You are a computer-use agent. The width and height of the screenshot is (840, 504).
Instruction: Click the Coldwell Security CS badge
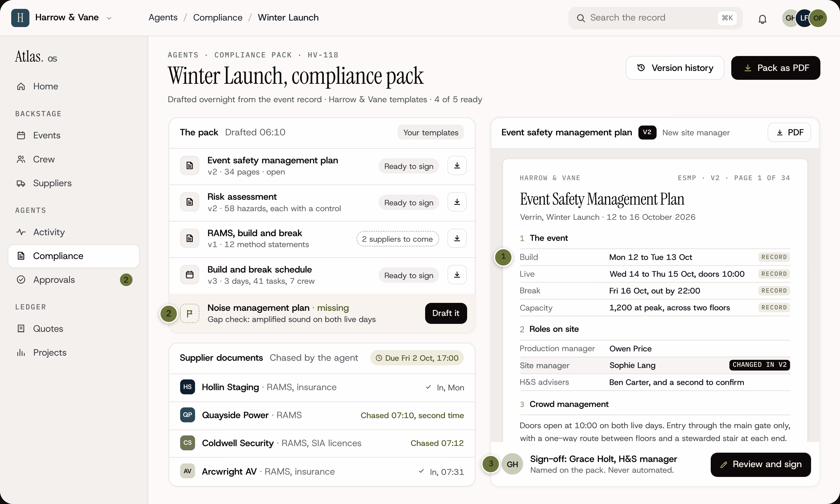(x=187, y=443)
